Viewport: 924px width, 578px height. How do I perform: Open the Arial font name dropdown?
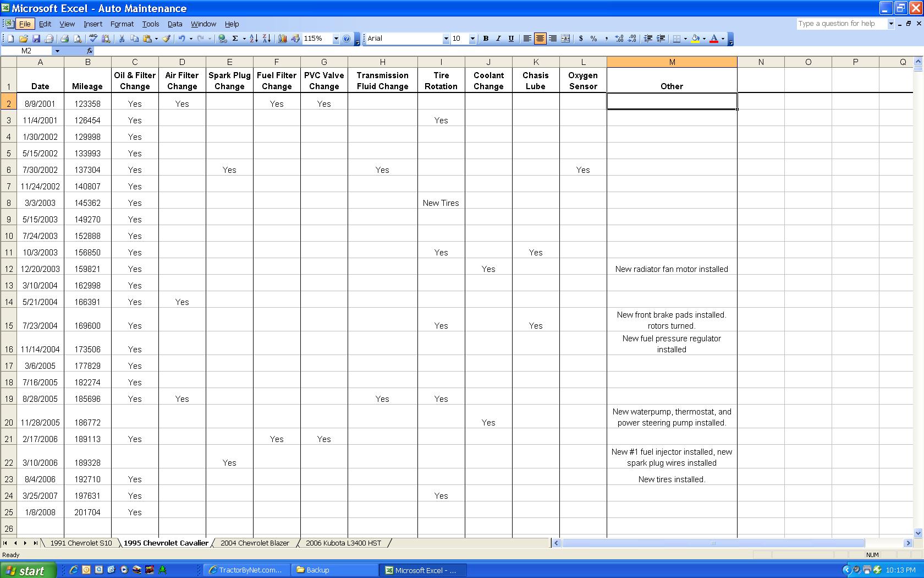click(x=446, y=39)
